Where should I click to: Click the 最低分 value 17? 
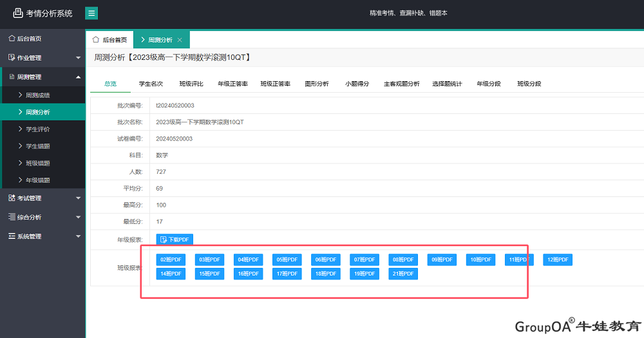click(159, 221)
